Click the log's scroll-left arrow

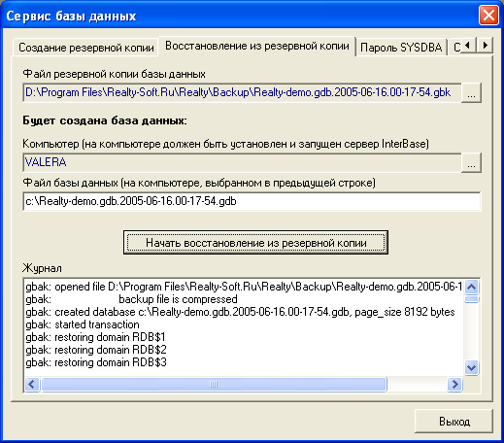pos(32,385)
